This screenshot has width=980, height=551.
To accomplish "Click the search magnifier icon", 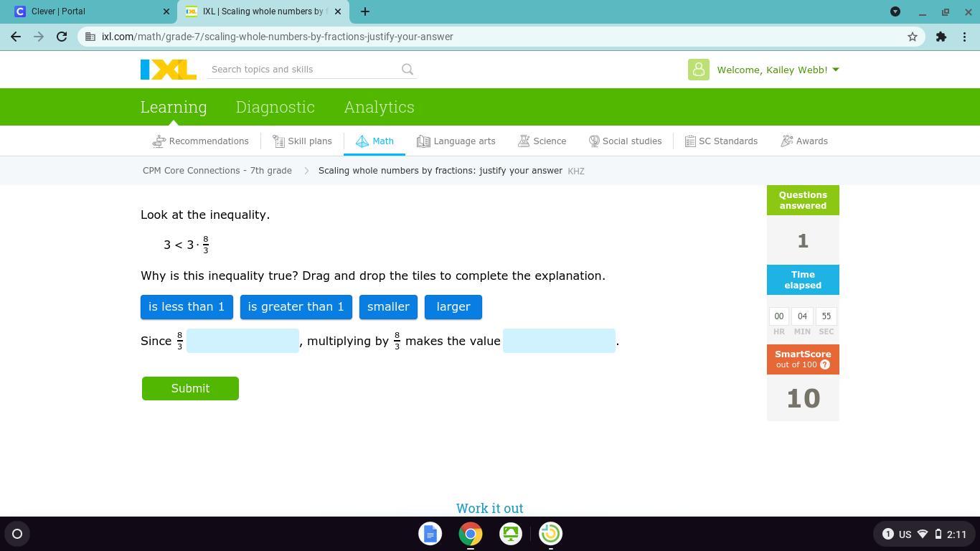I will [407, 70].
